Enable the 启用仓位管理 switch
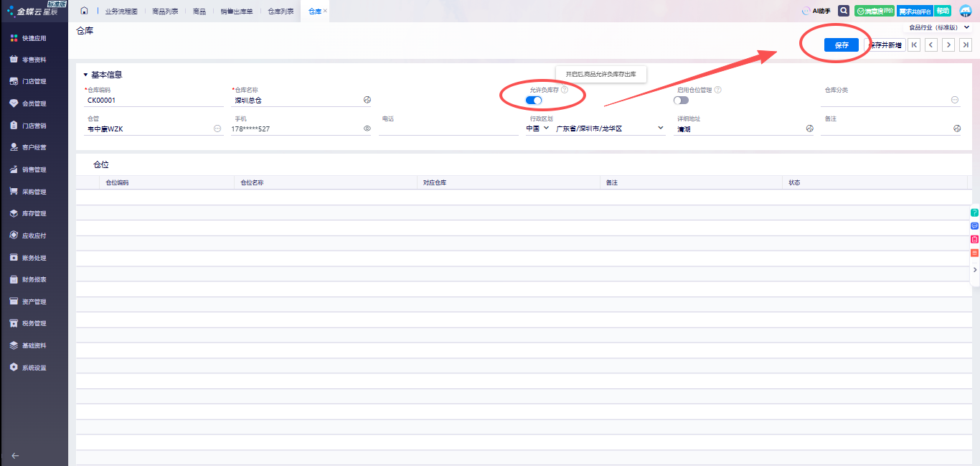 681,101
